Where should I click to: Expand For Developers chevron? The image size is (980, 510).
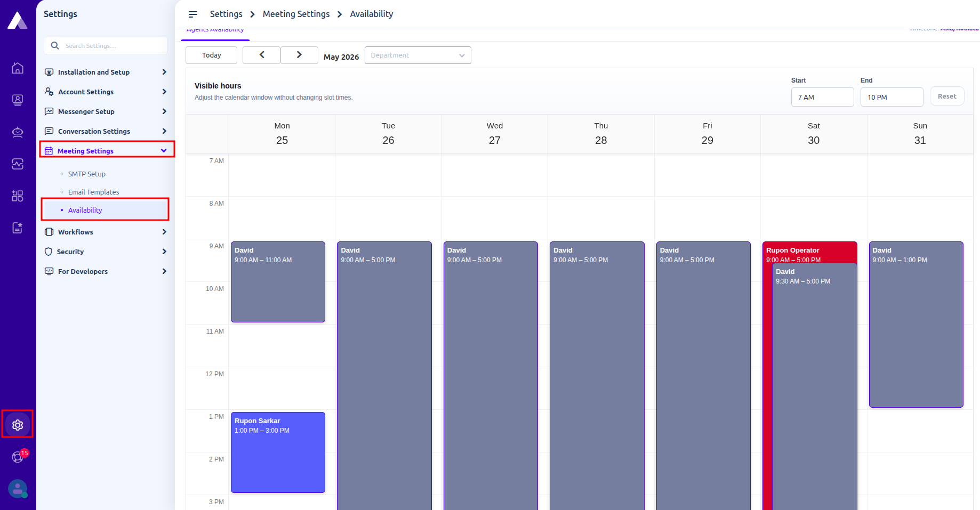point(164,271)
